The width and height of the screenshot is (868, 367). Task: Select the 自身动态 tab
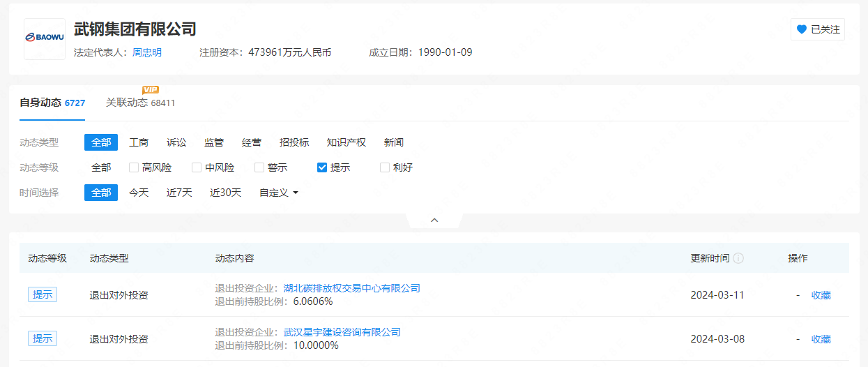[52, 103]
